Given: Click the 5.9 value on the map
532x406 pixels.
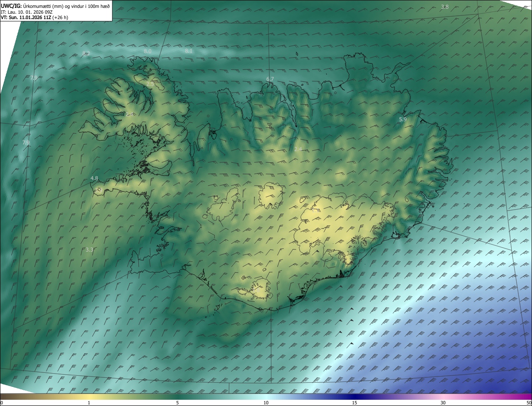Looking at the screenshot, I should point(403,119).
